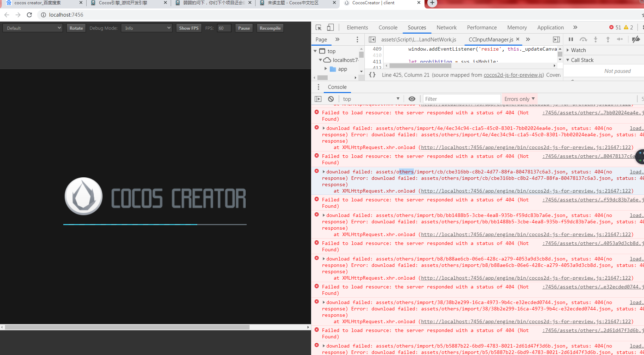
Task: Open the Application panel
Action: (550, 28)
